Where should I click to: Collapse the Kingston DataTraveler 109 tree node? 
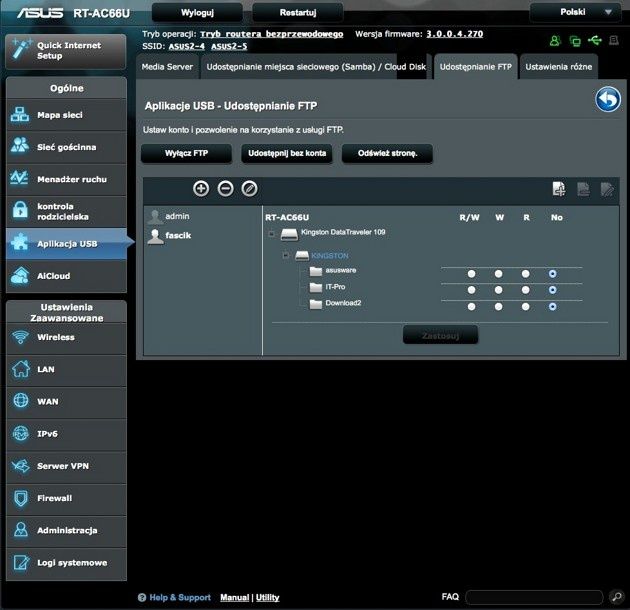click(271, 234)
